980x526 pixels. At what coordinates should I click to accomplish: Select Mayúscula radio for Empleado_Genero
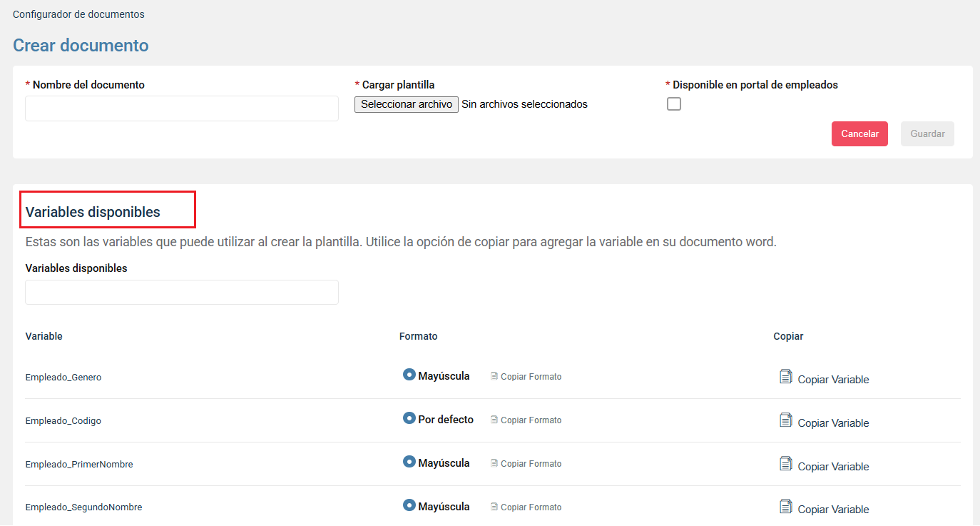point(409,375)
